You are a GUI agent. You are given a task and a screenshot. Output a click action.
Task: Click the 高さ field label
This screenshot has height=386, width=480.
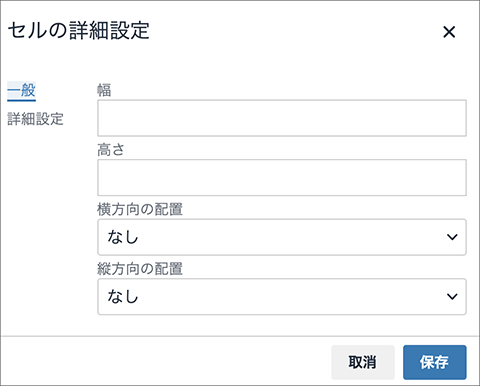click(111, 150)
